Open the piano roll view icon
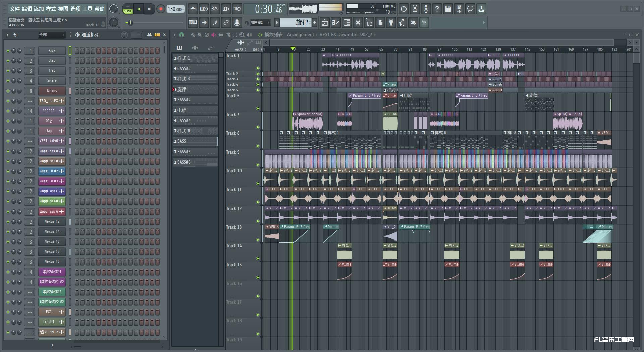 tap(336, 23)
